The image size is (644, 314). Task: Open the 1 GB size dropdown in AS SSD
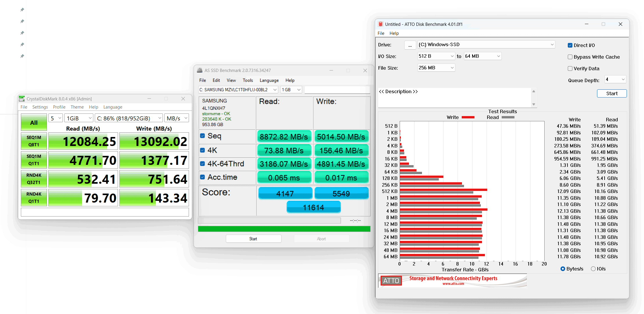pyautogui.click(x=291, y=90)
